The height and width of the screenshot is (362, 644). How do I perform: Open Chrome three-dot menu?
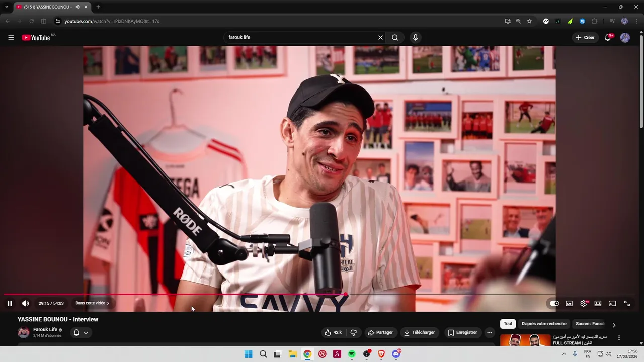click(x=636, y=21)
